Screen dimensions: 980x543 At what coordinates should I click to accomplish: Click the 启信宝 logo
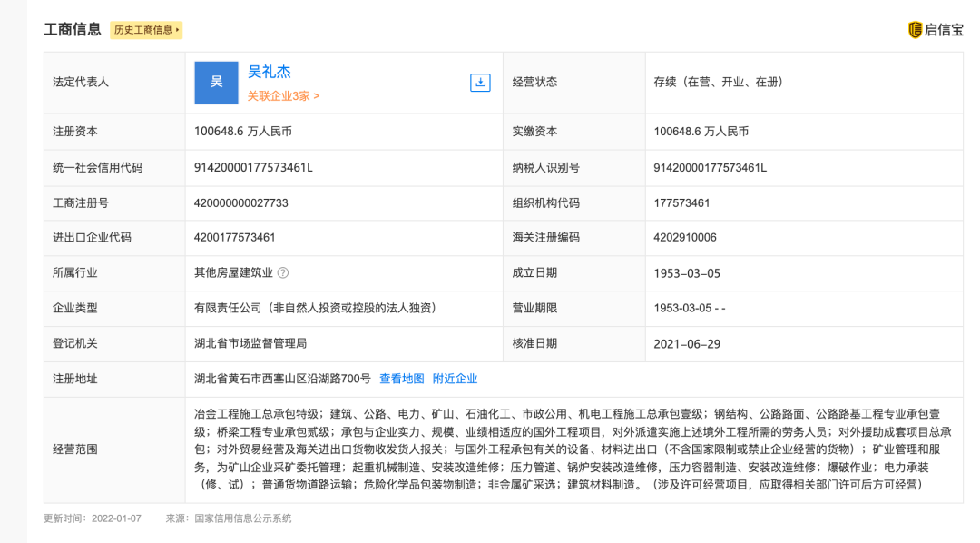936,29
